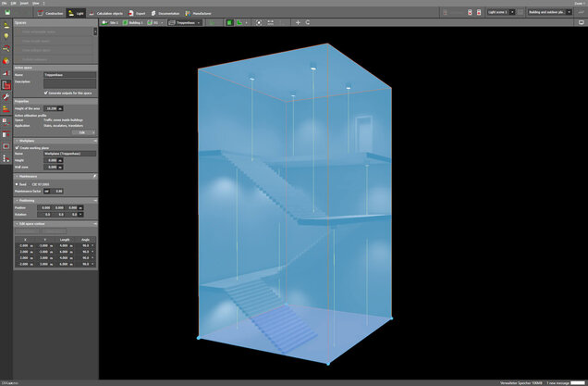The width and height of the screenshot is (588, 386).
Task: Activate the green 3D view icon
Action: (x=228, y=22)
